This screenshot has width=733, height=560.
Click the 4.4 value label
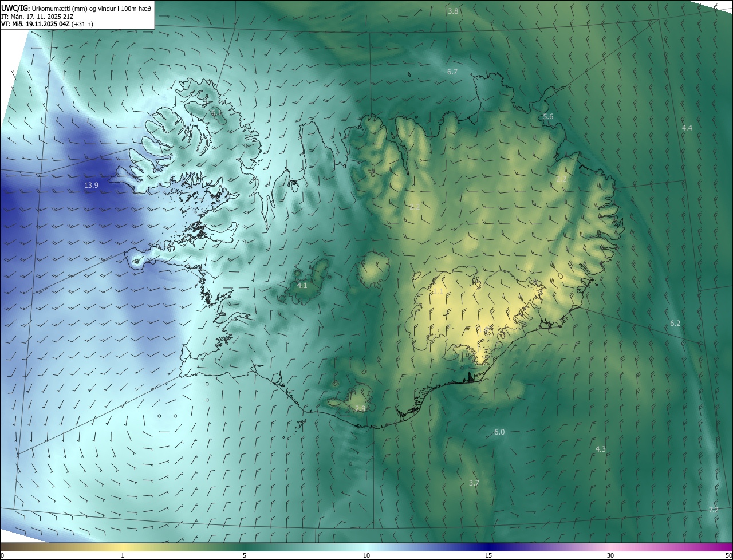[x=687, y=128]
